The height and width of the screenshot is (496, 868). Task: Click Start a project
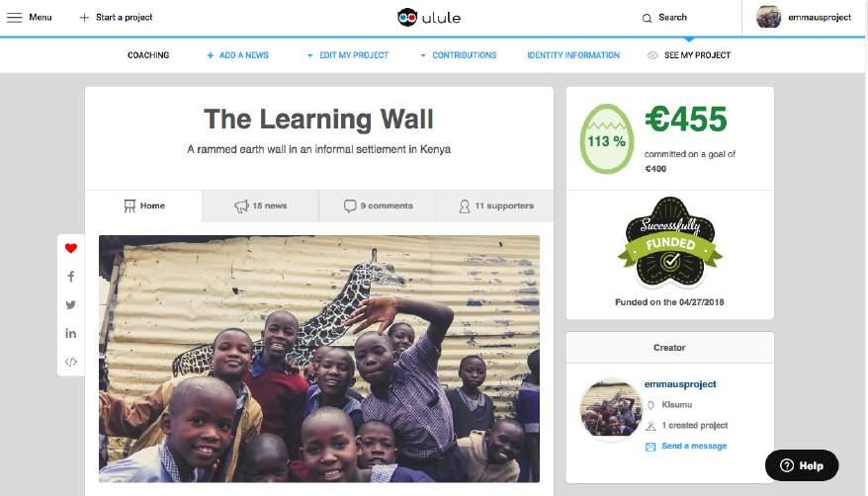pyautogui.click(x=116, y=17)
